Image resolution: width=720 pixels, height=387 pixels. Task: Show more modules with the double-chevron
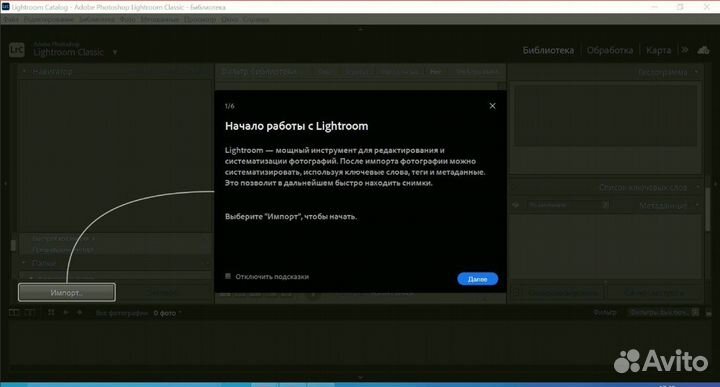pyautogui.click(x=685, y=50)
